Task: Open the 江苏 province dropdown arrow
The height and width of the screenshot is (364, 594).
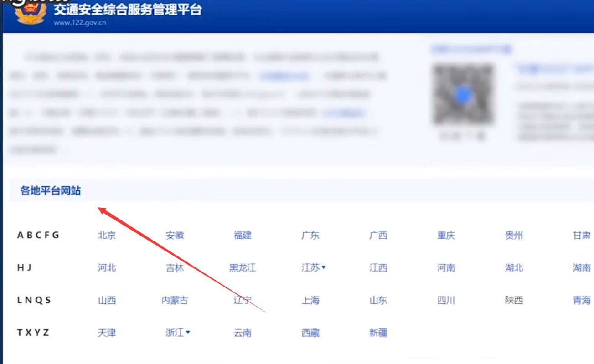Action: coord(324,268)
